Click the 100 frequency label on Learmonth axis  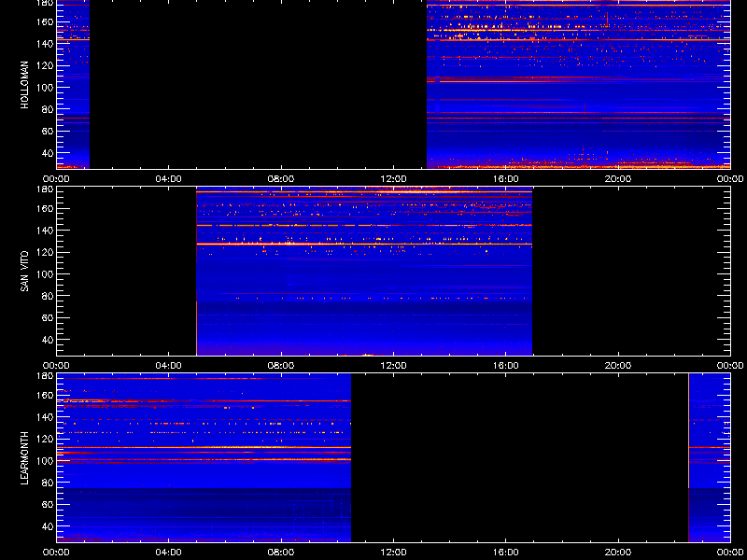[45, 460]
